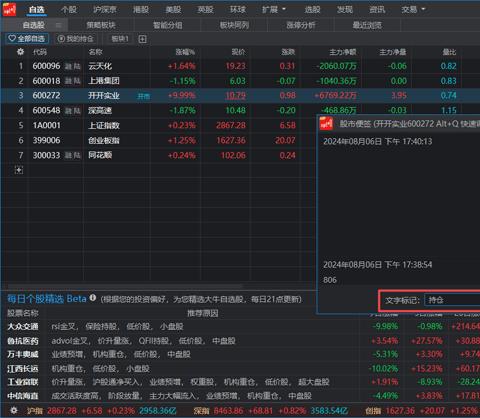Viewport: 480px width, 418px height.
Task: Click the 开市 tag in the 开开实业 row
Action: pyautogui.click(x=144, y=96)
